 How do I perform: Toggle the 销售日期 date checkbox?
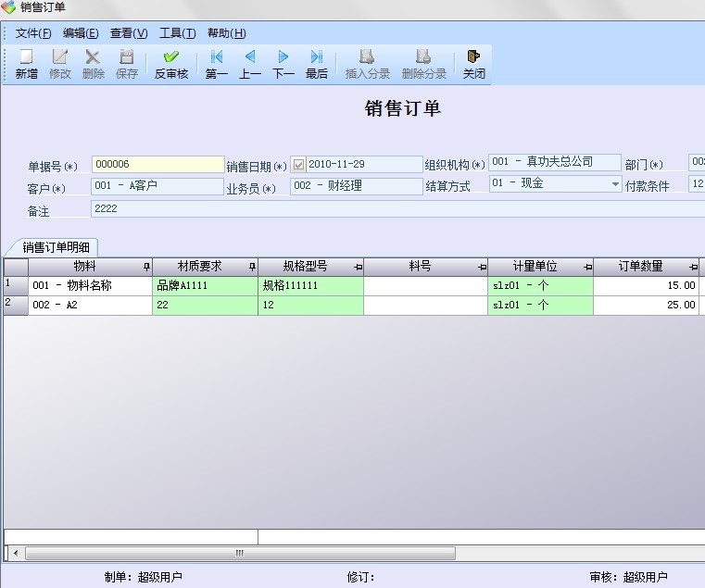click(298, 165)
